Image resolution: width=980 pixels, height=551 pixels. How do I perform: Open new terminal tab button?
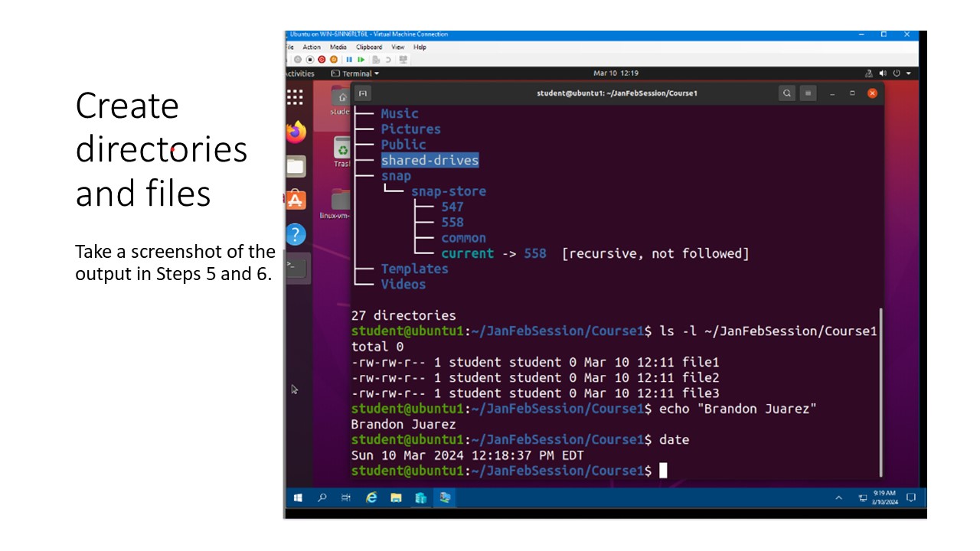point(363,93)
